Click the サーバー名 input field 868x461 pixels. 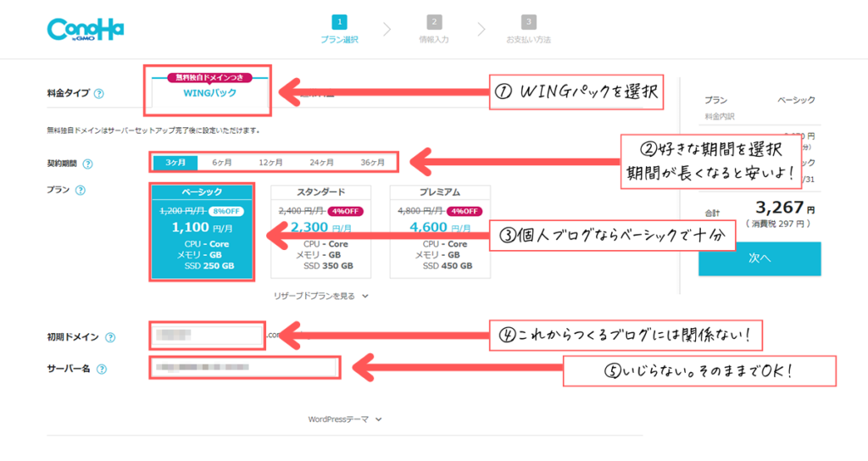[245, 368]
